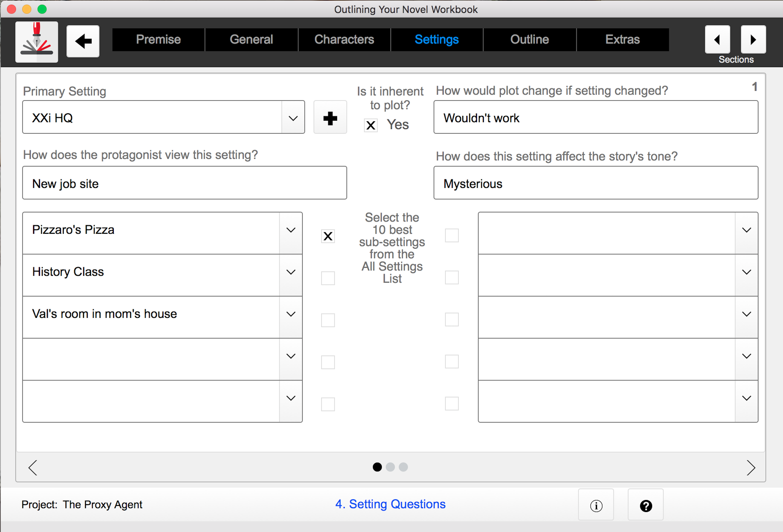Open the info icon button
The width and height of the screenshot is (783, 532).
(x=596, y=505)
